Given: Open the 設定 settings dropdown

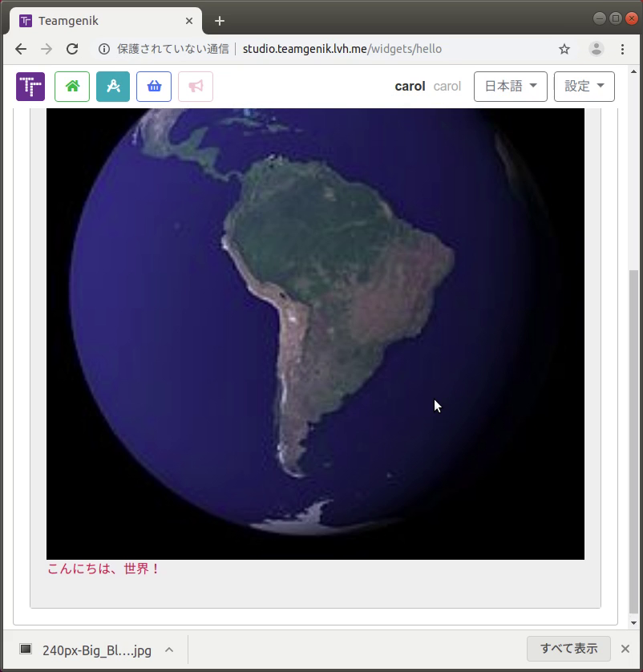Looking at the screenshot, I should click(584, 87).
